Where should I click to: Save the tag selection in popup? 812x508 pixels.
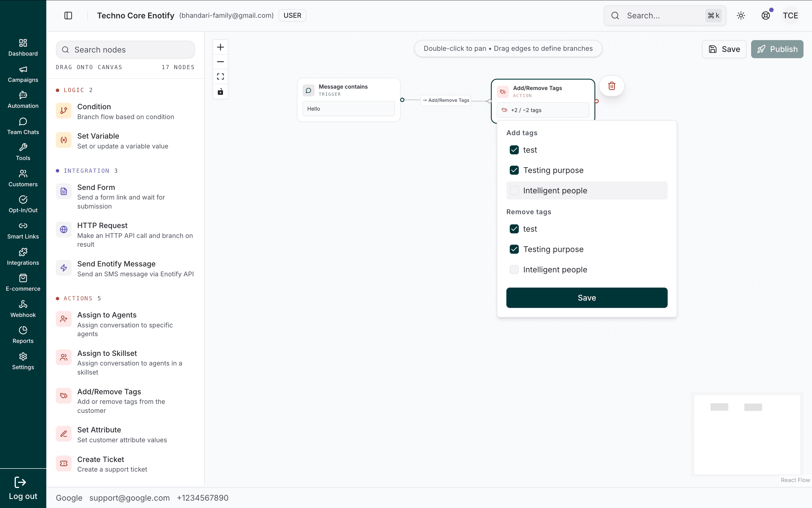[587, 298]
